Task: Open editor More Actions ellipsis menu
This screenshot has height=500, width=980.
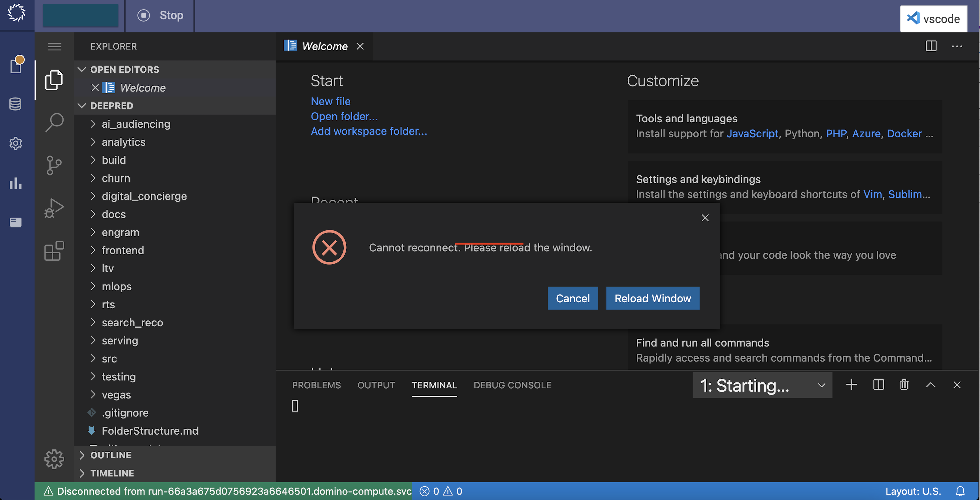Action: click(x=957, y=46)
